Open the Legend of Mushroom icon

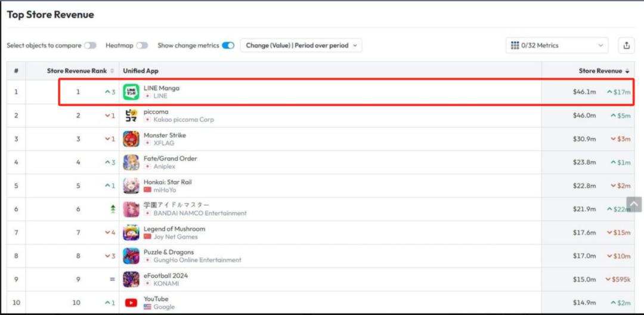click(x=131, y=233)
